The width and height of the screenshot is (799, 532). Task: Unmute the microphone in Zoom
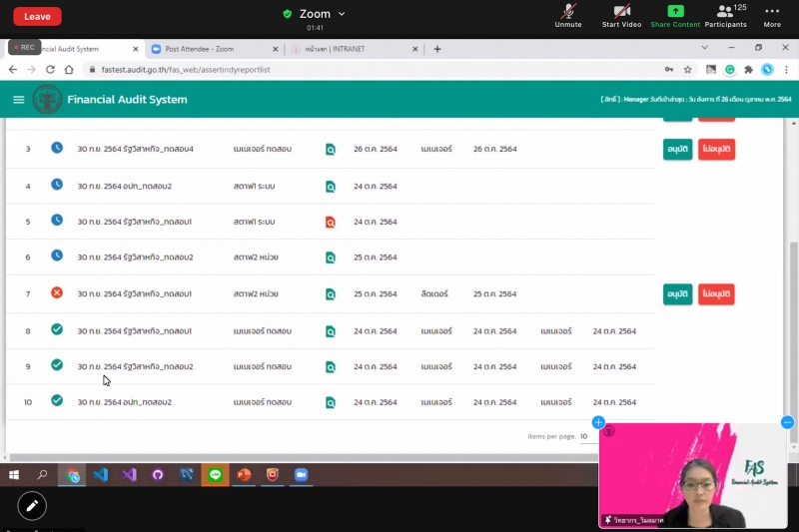pyautogui.click(x=568, y=14)
